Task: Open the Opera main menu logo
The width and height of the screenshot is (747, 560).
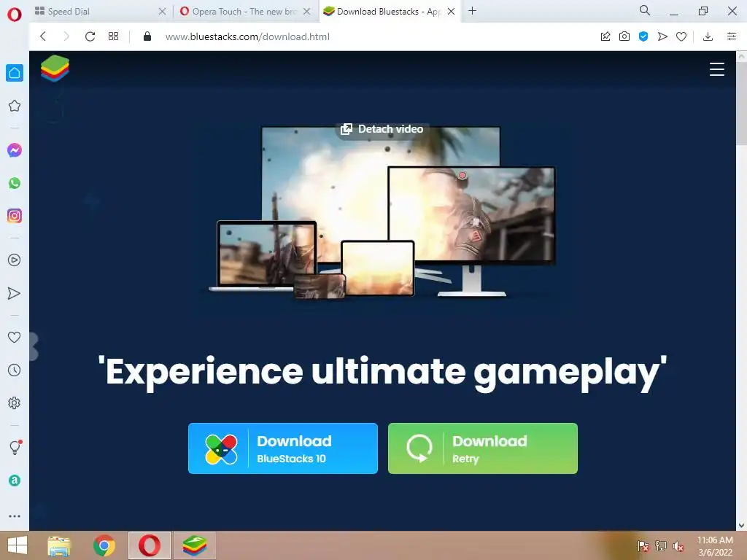Action: click(x=15, y=15)
